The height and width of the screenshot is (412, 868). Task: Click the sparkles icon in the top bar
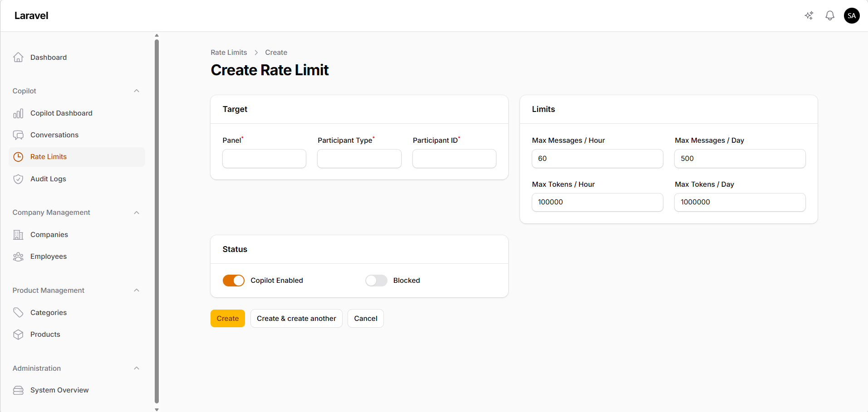809,15
